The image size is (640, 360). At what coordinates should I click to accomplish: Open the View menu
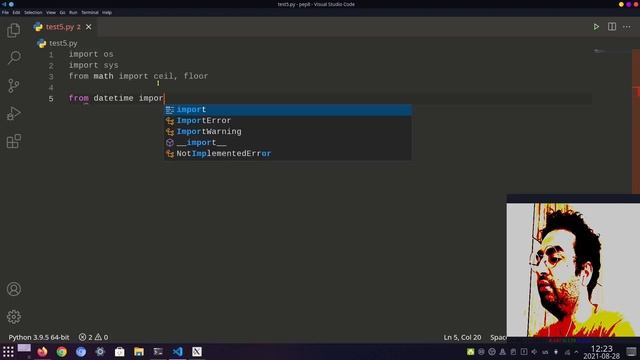pyautogui.click(x=51, y=13)
